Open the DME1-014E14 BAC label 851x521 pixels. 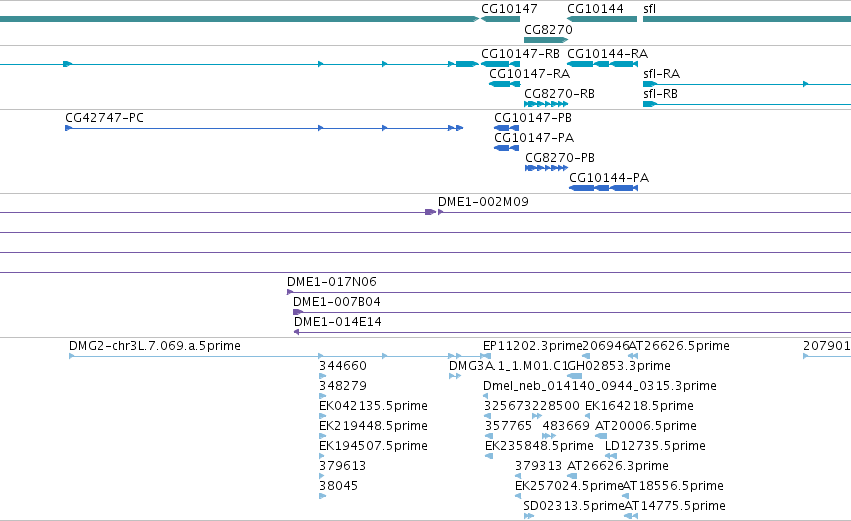(338, 322)
